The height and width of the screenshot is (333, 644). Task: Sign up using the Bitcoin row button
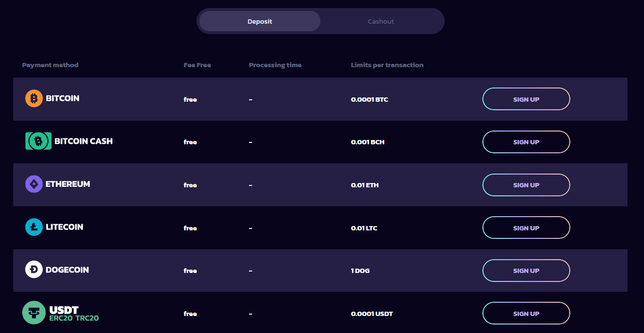(x=526, y=99)
